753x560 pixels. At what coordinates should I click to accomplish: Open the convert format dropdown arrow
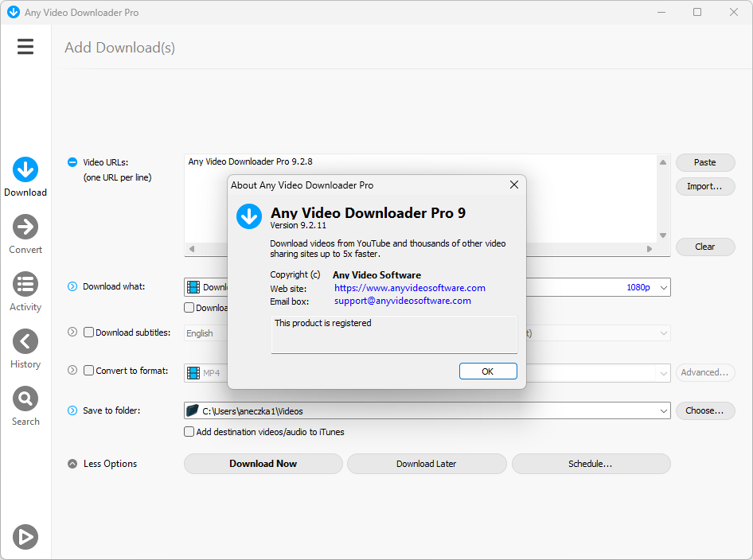click(663, 373)
